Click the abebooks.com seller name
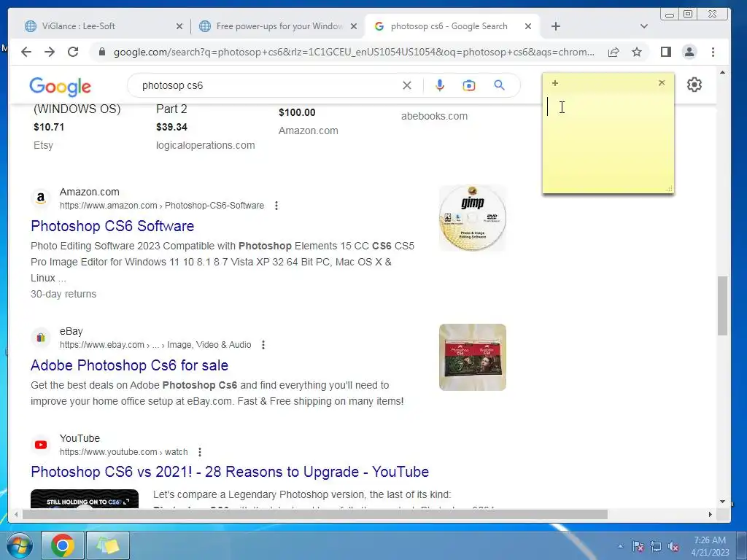 point(434,116)
